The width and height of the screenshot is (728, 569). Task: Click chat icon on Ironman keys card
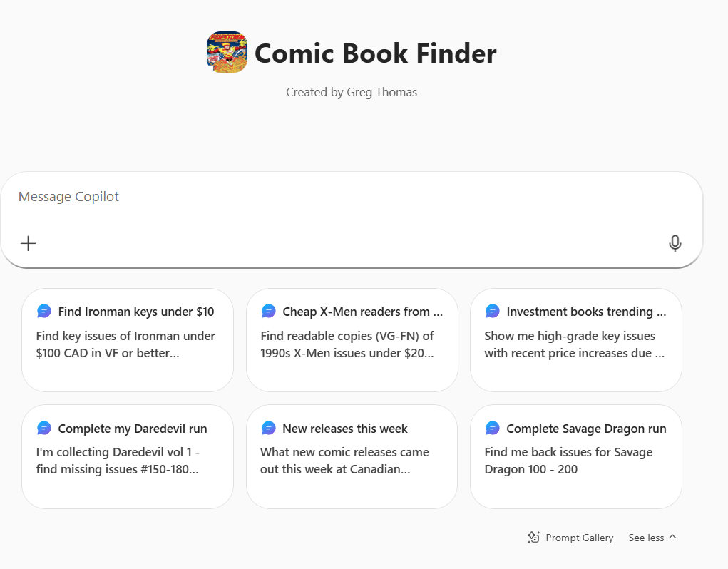tap(44, 312)
